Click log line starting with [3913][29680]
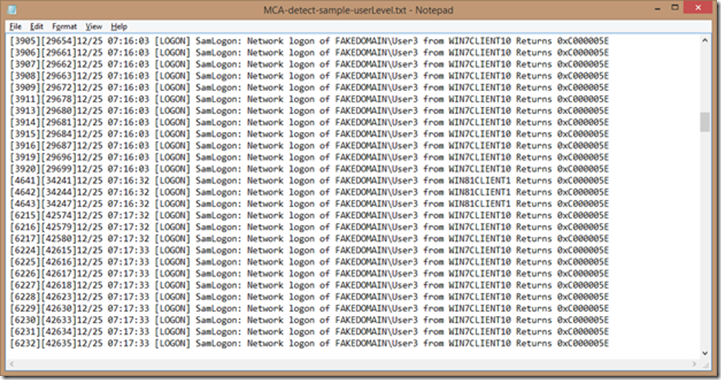The image size is (721, 380). (x=309, y=111)
